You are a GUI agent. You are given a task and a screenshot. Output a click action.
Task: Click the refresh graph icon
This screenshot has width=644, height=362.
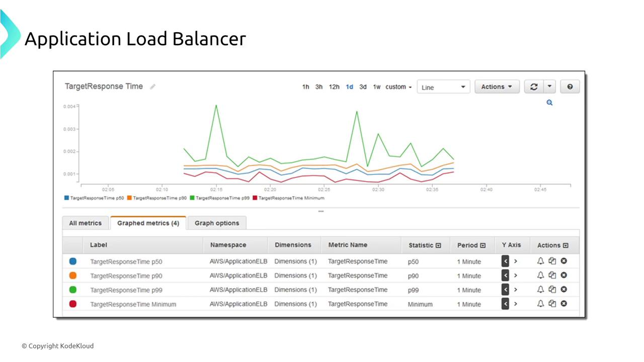point(534,87)
